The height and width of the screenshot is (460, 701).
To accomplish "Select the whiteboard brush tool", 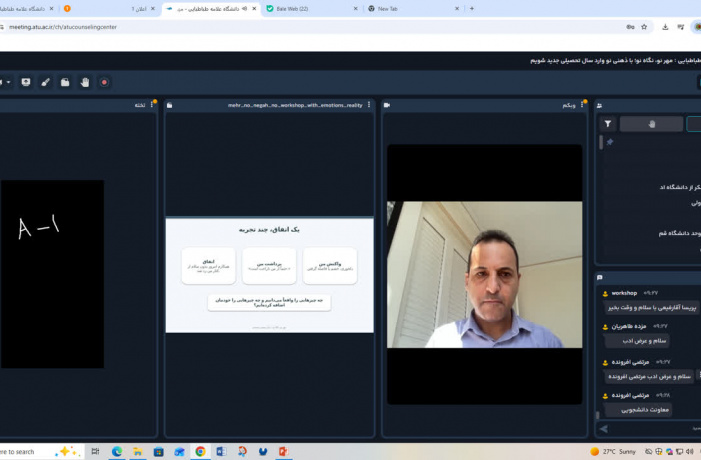I will [x=46, y=82].
